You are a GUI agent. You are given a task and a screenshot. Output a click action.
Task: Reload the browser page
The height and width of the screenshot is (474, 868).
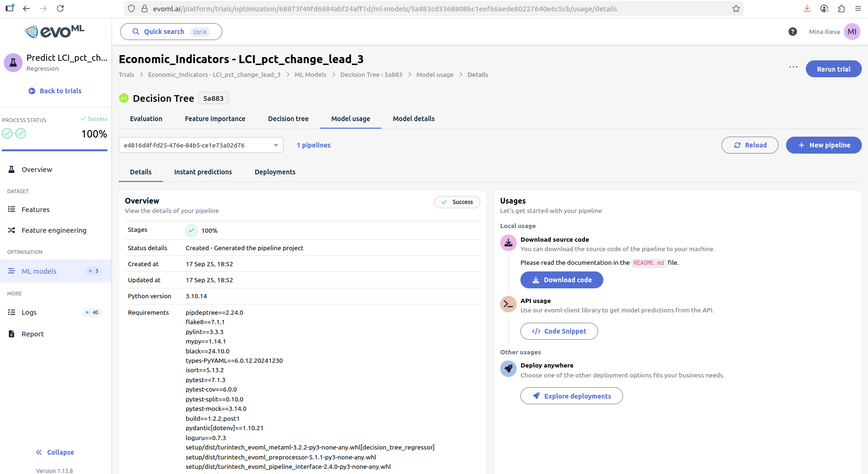60,8
